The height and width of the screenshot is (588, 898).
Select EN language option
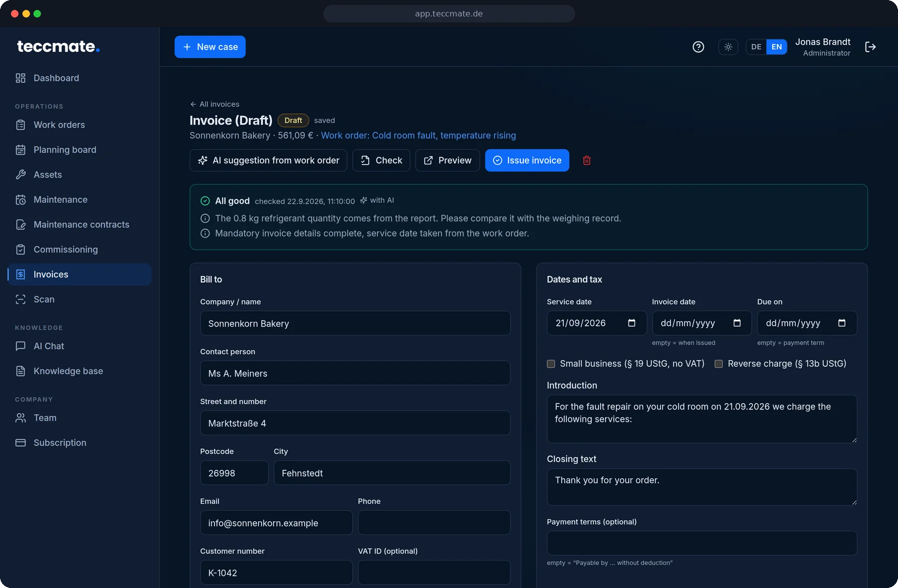pyautogui.click(x=777, y=47)
